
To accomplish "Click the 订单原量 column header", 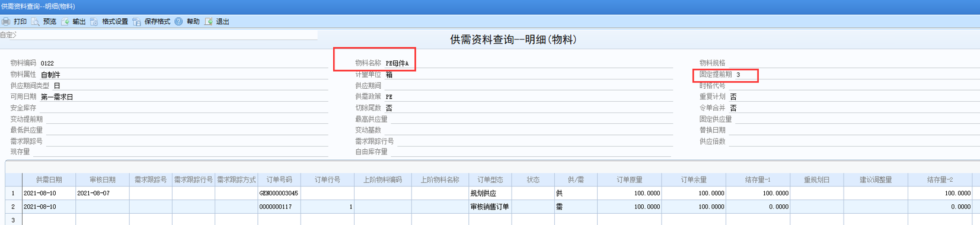I will tap(629, 179).
